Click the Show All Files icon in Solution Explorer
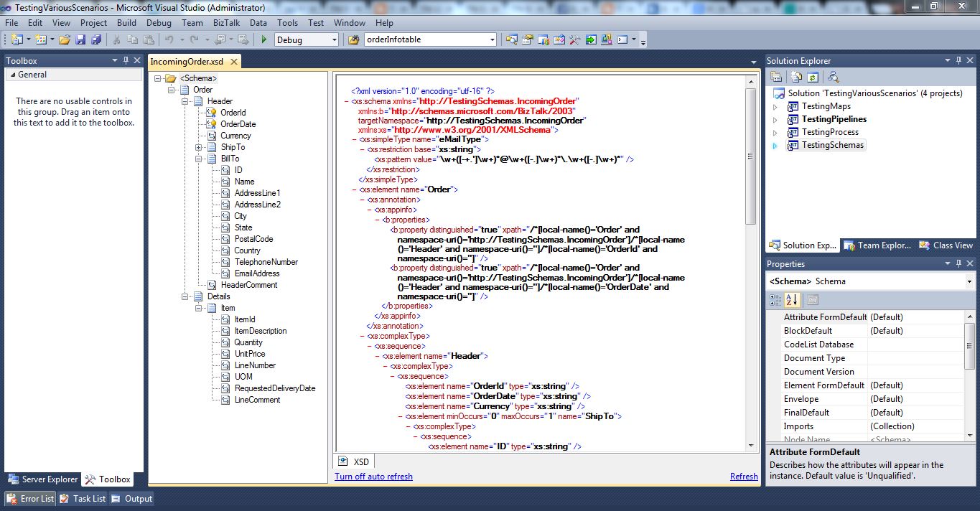The image size is (980, 511). (x=796, y=77)
